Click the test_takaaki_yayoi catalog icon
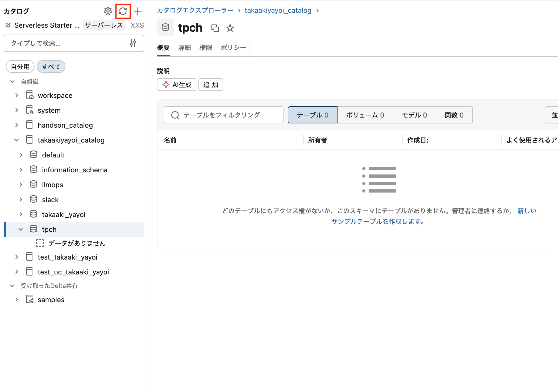This screenshot has height=392, width=558. pos(29,257)
